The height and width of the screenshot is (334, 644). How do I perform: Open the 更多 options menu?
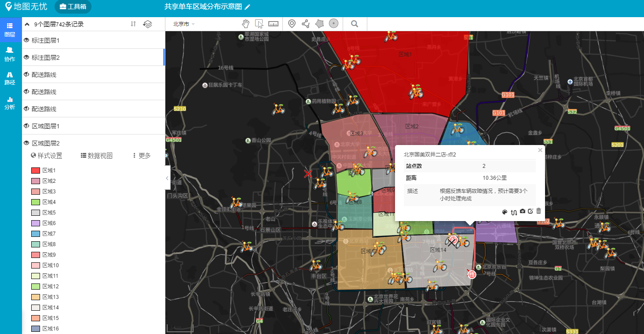140,156
